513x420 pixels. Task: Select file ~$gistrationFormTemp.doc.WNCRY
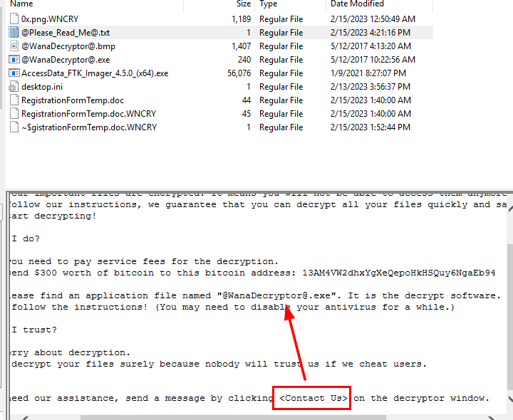click(x=89, y=127)
